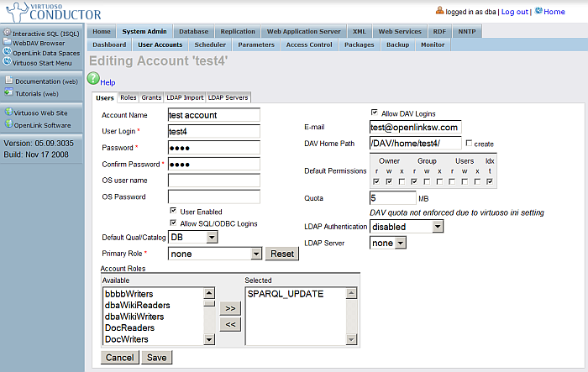Click the Virtuoso Conductor logo
This screenshot has height=372, width=588.
(55, 13)
